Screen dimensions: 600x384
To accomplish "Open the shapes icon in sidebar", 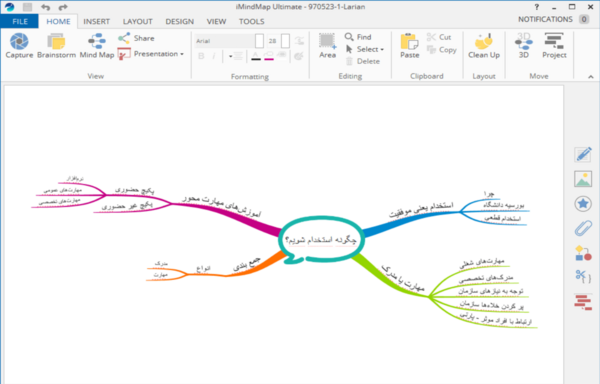I will click(583, 253).
